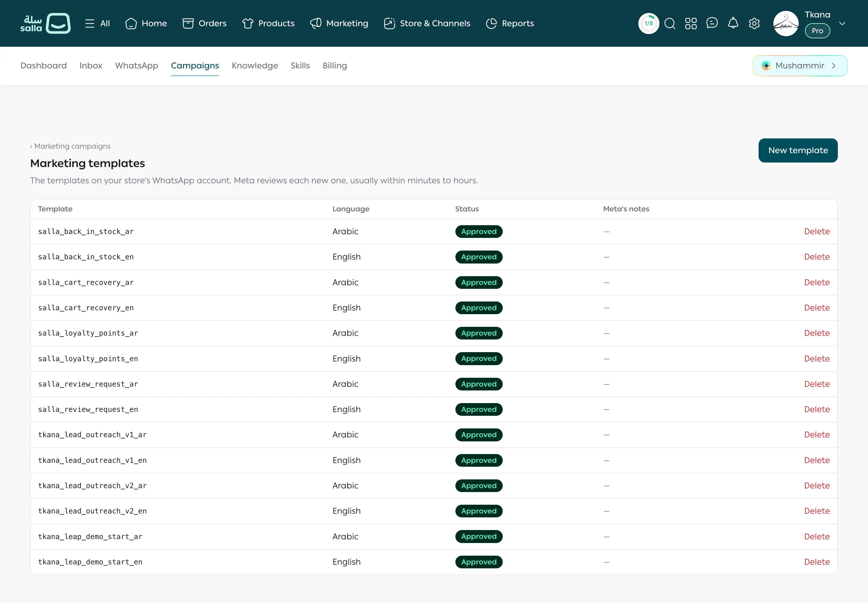Go back to Marketing campaigns

click(x=70, y=146)
